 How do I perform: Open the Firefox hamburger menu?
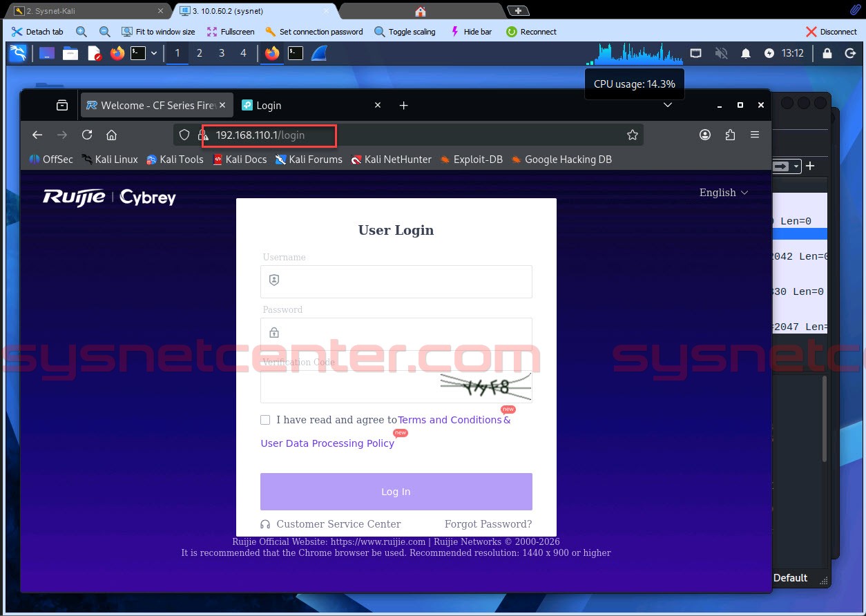pyautogui.click(x=755, y=135)
